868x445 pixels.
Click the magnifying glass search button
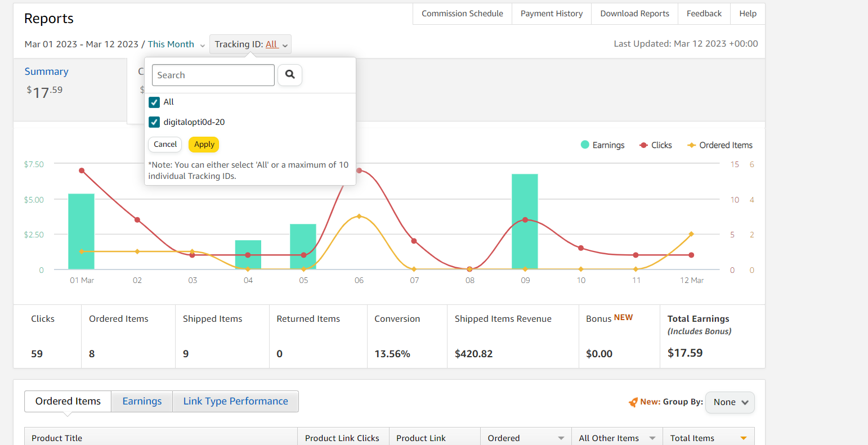[290, 75]
